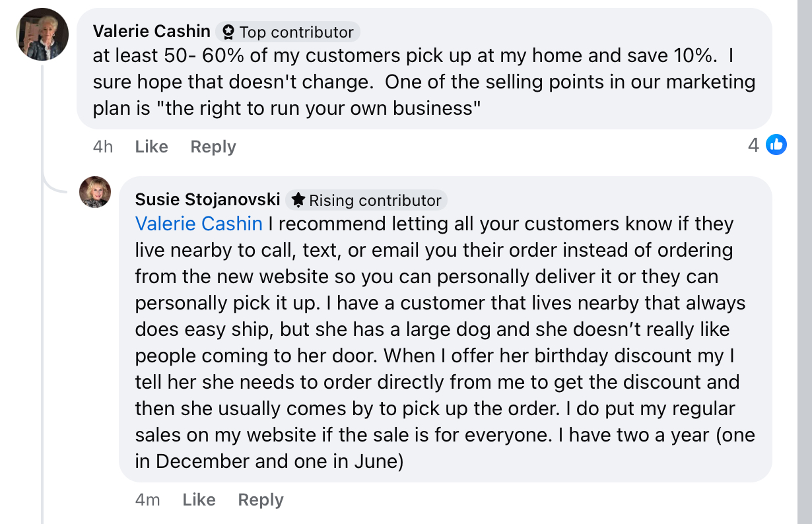Reply to Susie Stojanovski's comment
This screenshot has height=524, width=812.
click(x=261, y=500)
